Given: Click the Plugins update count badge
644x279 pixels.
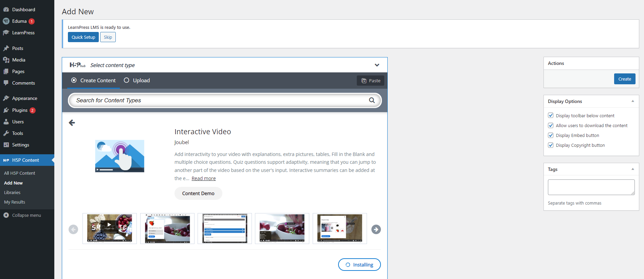Looking at the screenshot, I should point(32,110).
